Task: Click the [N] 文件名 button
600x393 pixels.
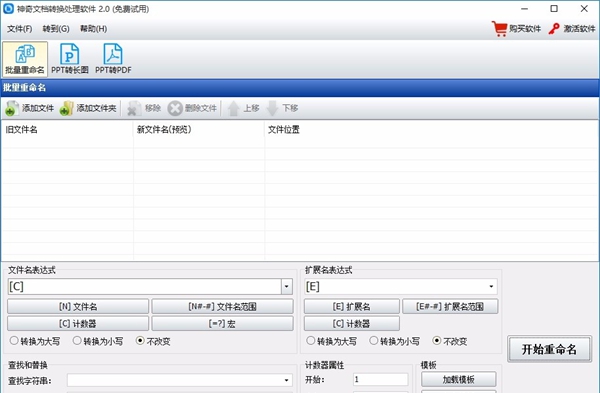Action: [x=78, y=307]
